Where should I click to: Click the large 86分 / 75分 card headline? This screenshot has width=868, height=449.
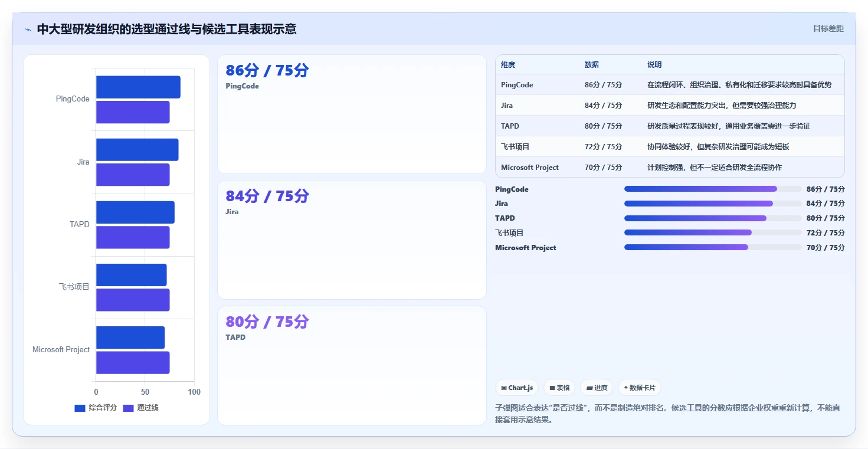pyautogui.click(x=267, y=71)
